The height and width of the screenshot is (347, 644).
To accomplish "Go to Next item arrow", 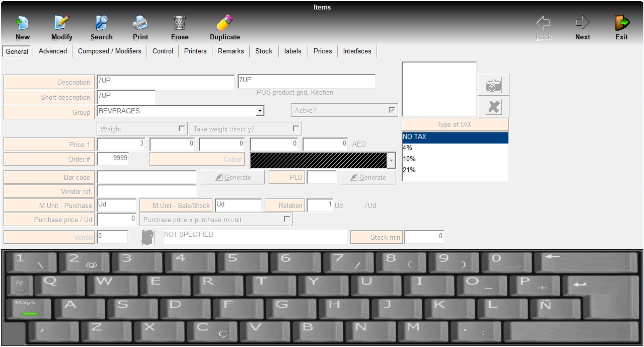I will 582,23.
